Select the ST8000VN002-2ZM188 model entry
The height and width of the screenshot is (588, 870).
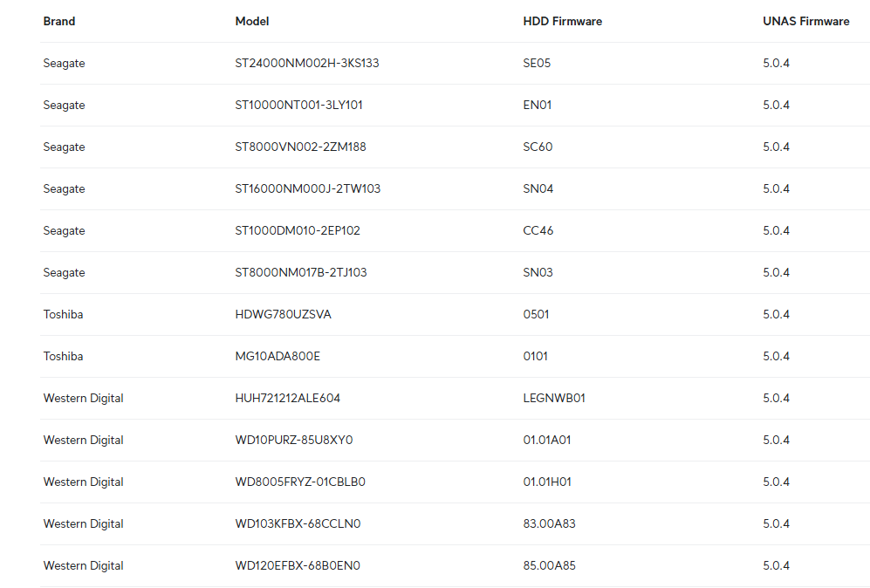click(300, 147)
